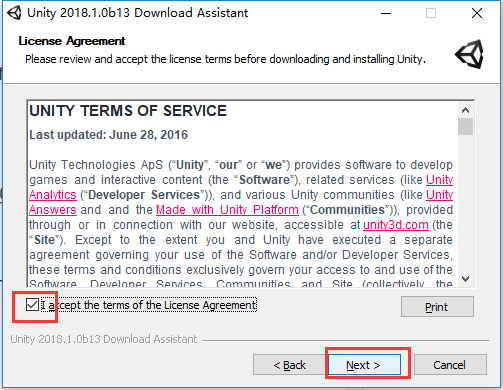Print the license agreement

[437, 307]
